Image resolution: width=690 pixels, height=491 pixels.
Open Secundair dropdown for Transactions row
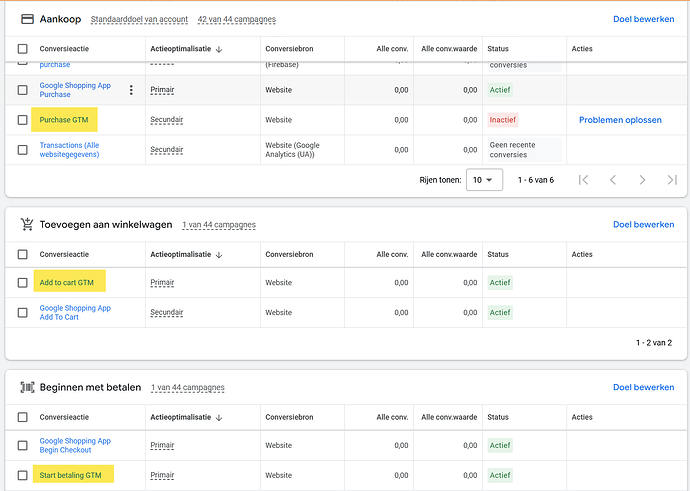(166, 150)
